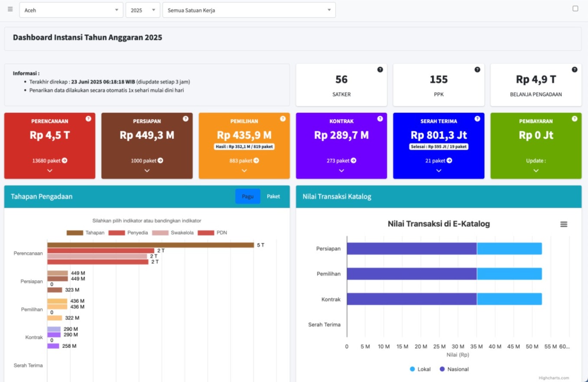Open the 2025 year dropdown
The width and height of the screenshot is (588, 382).
143,10
